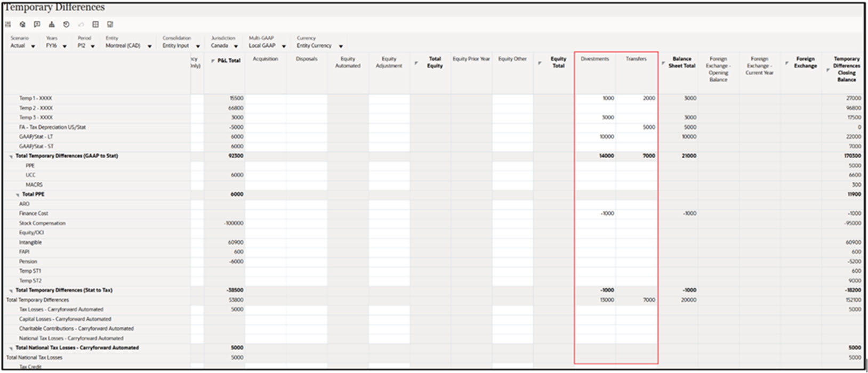Select Foreign Exchange - Opening Balance header

pyautogui.click(x=718, y=69)
